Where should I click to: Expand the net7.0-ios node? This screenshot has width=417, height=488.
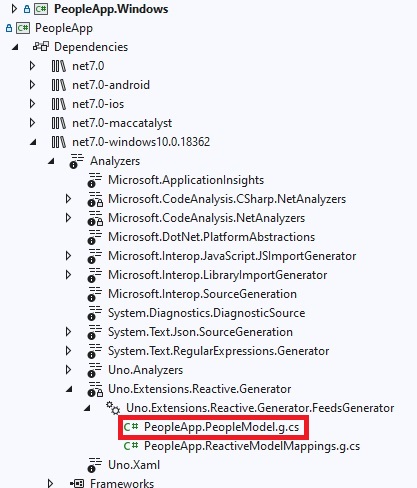tap(32, 104)
